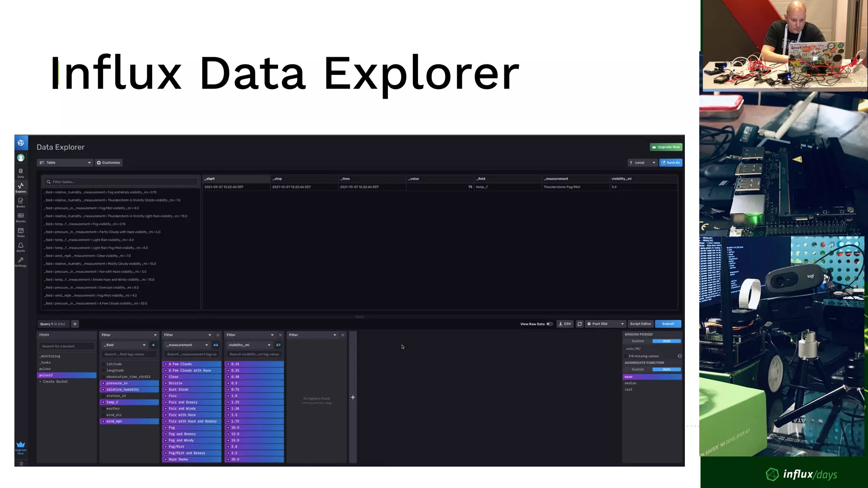Deselect the temp_f field
Image resolution: width=868 pixels, height=488 pixels.
tap(129, 402)
